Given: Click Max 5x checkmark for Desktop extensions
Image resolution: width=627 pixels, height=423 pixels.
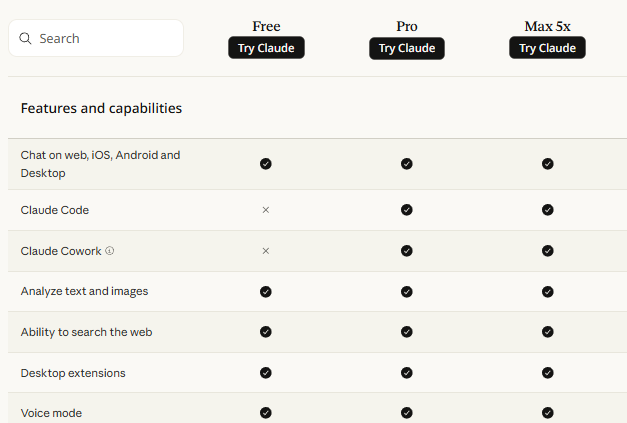Looking at the screenshot, I should [548, 373].
